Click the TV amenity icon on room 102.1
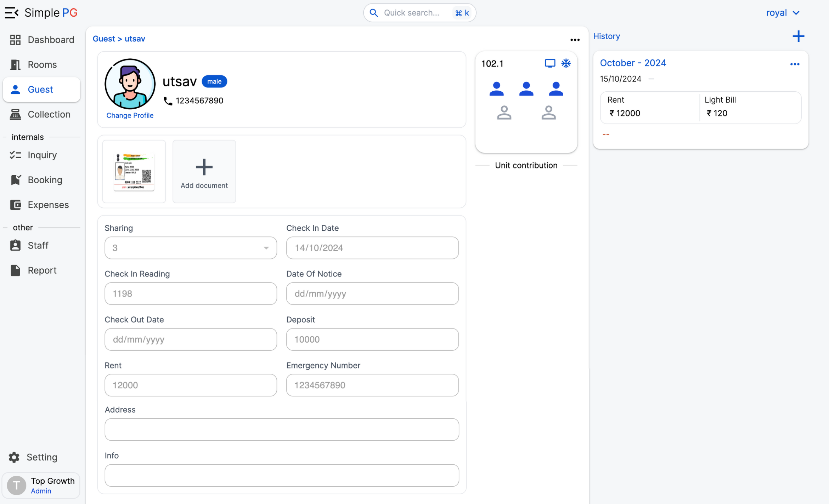Screen dimensions: 829x504 coord(550,63)
